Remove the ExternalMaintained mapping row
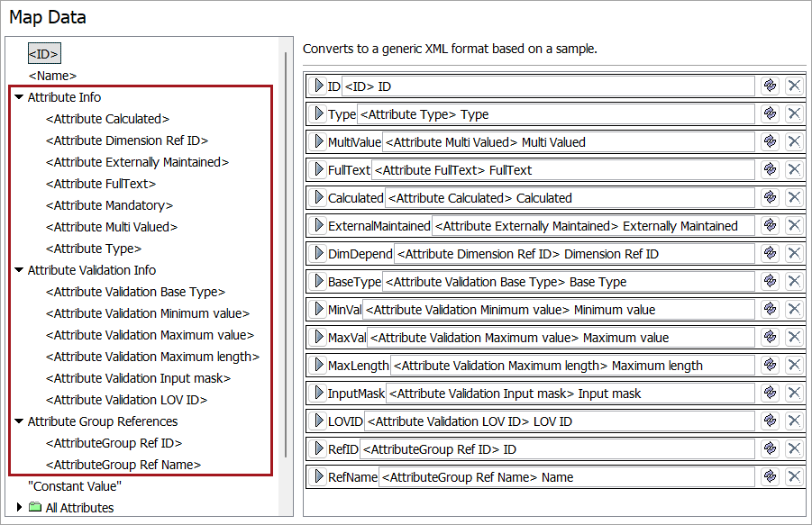Image resolution: width=812 pixels, height=525 pixels. click(794, 225)
